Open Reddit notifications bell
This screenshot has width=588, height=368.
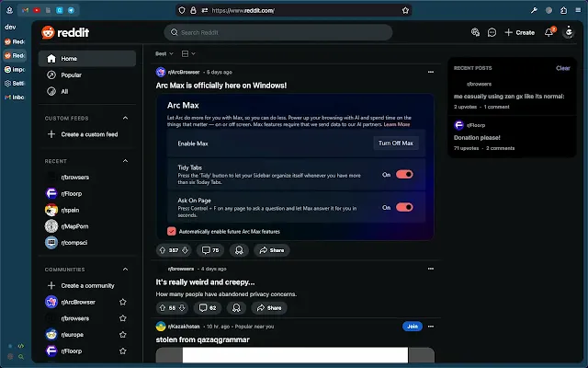tap(549, 32)
